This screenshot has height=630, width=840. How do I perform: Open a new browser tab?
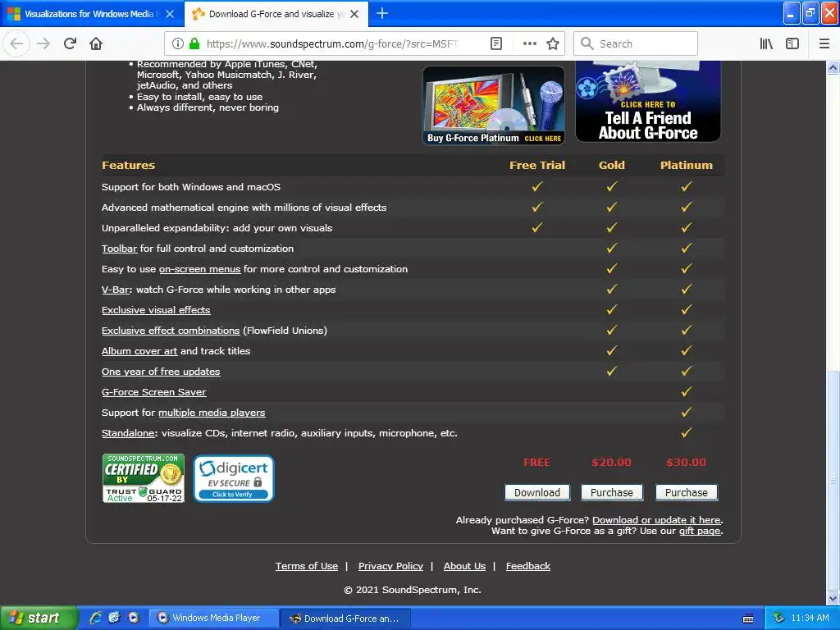coord(382,13)
